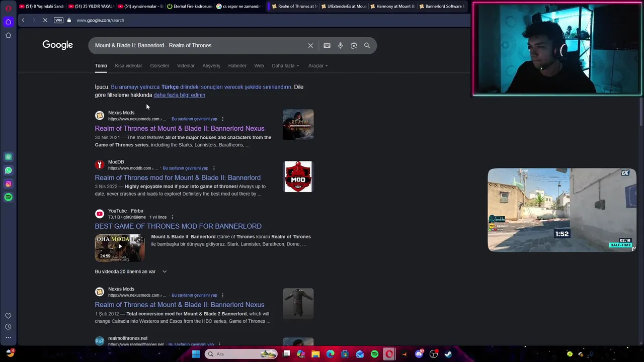This screenshot has height=362, width=644.
Task: Open first Realm of Thrones Nexus result
Action: tap(180, 128)
